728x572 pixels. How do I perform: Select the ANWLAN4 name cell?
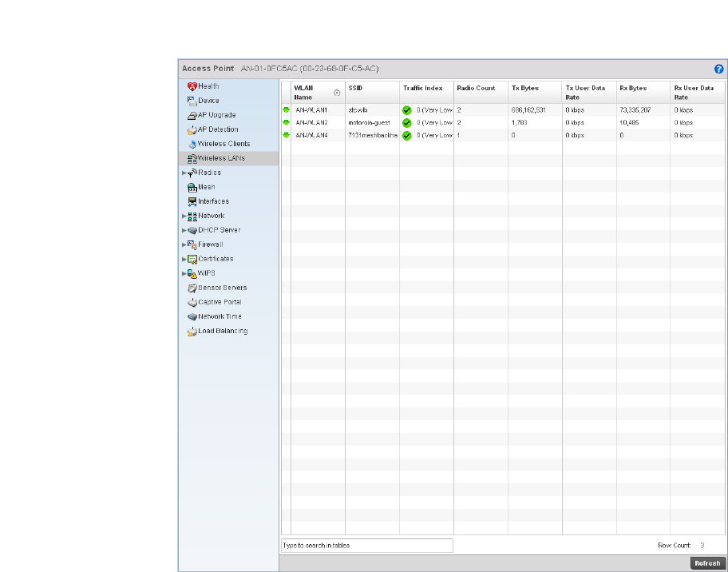click(x=311, y=135)
